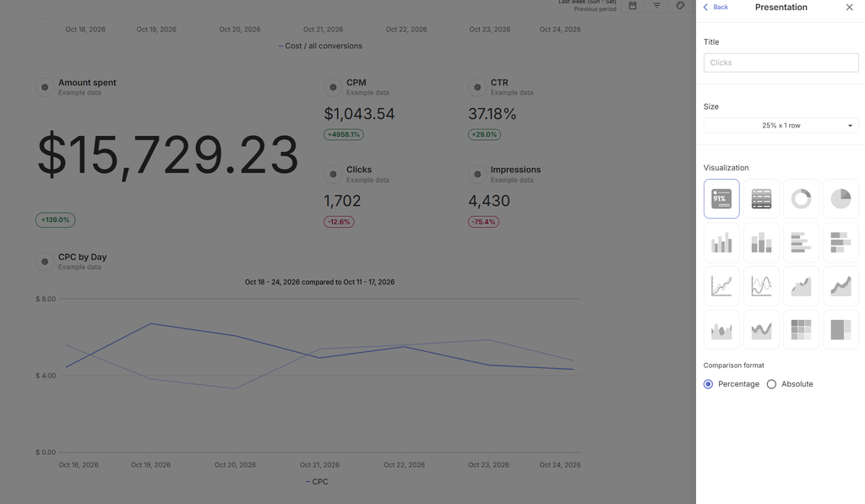865x504 pixels.
Task: Select the grouped horizontal bar chart
Action: click(801, 242)
